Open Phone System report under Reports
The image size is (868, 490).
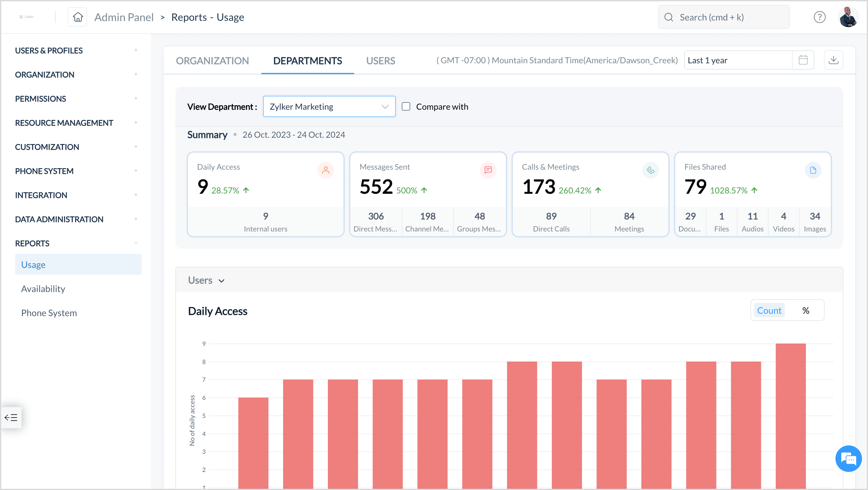coord(49,313)
